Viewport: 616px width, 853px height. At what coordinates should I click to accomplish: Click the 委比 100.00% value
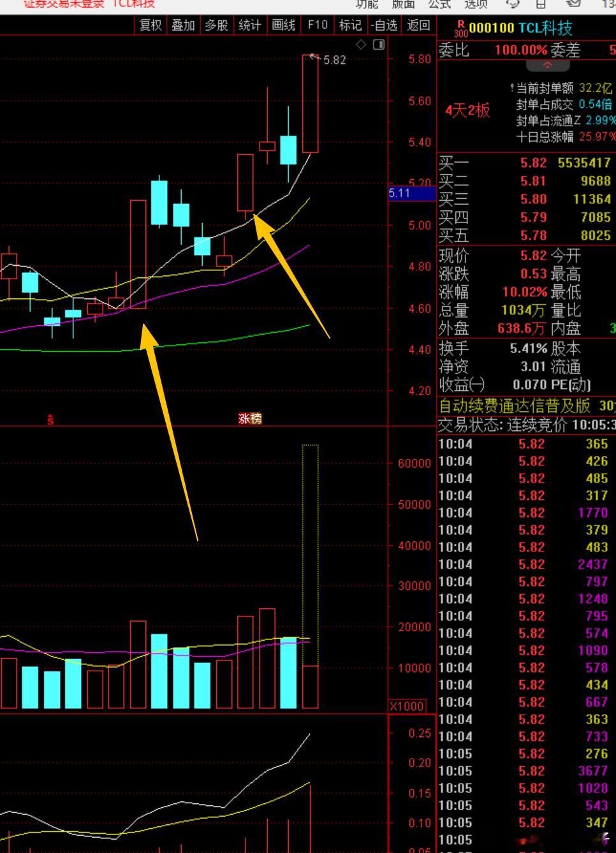521,50
